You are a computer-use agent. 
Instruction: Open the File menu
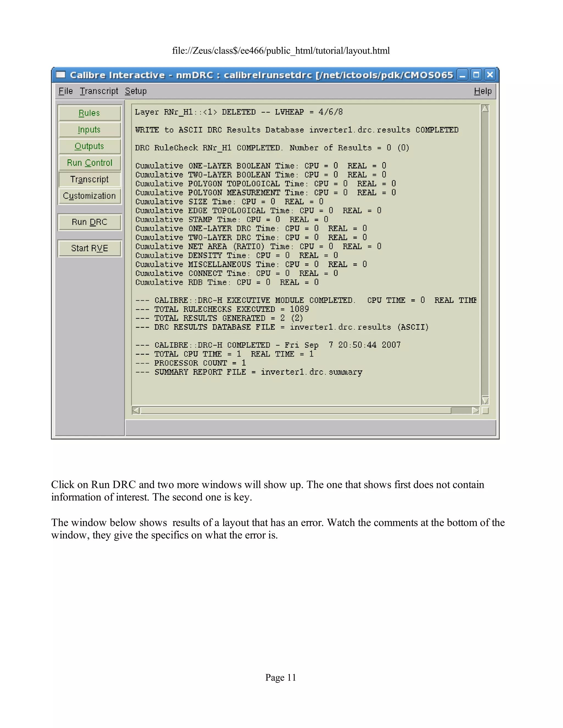tap(65, 91)
